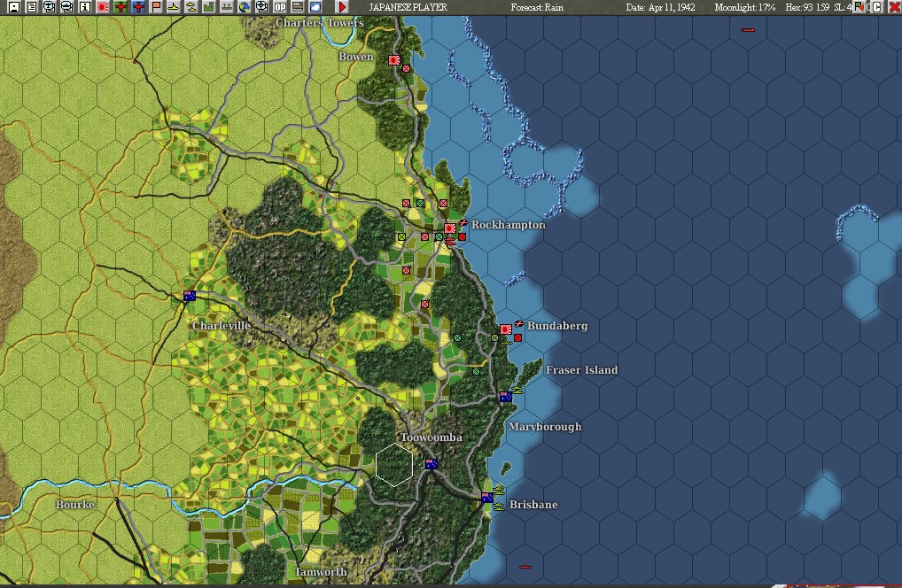902x588 pixels.
Task: Click the 'Maryborough' map label
Action: click(545, 427)
